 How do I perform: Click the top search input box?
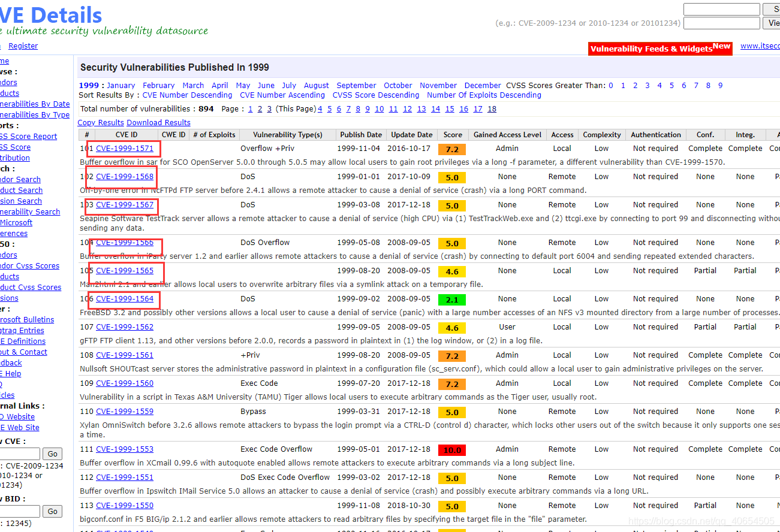click(722, 10)
